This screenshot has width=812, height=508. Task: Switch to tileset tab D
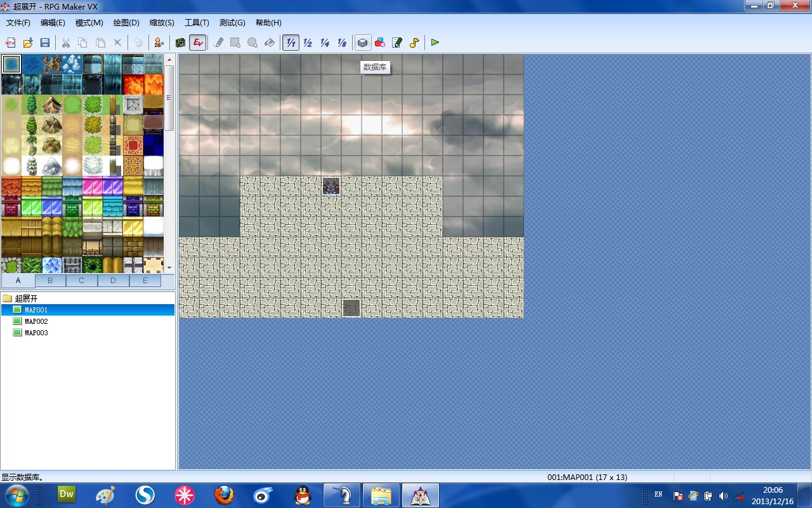coord(113,281)
